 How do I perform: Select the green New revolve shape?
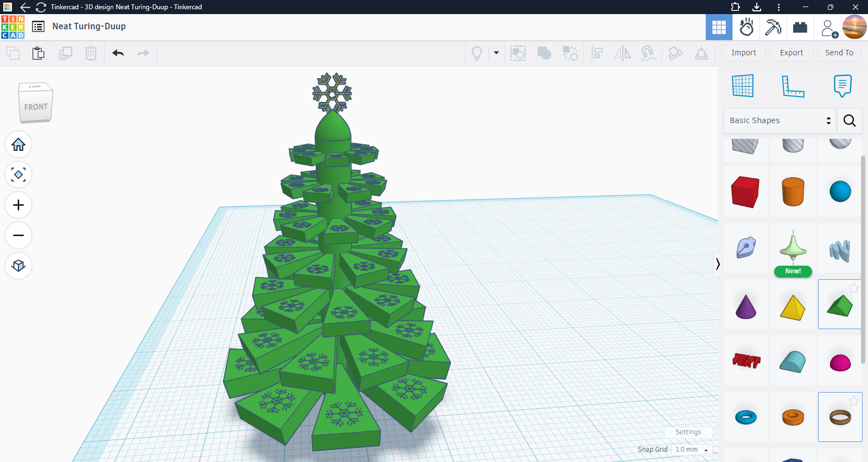[793, 248]
